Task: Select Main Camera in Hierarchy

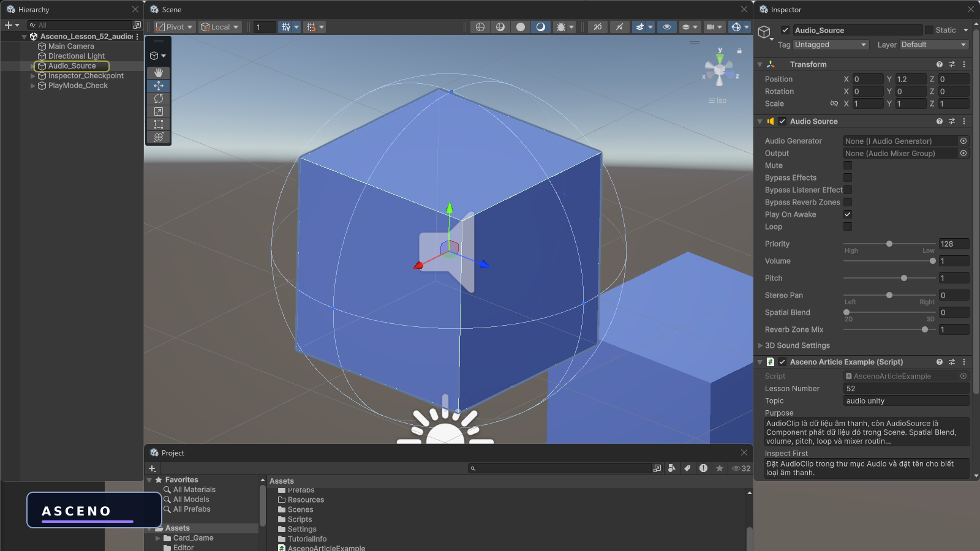Action: tap(71, 47)
